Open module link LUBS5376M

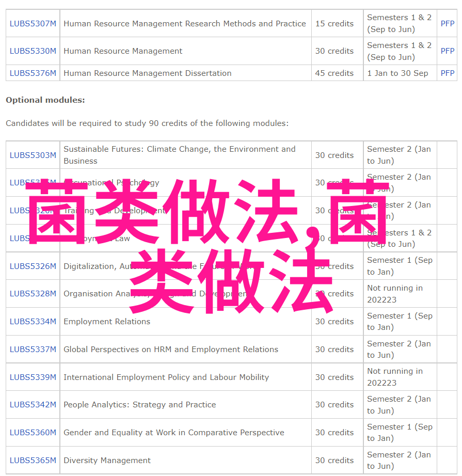tap(33, 73)
